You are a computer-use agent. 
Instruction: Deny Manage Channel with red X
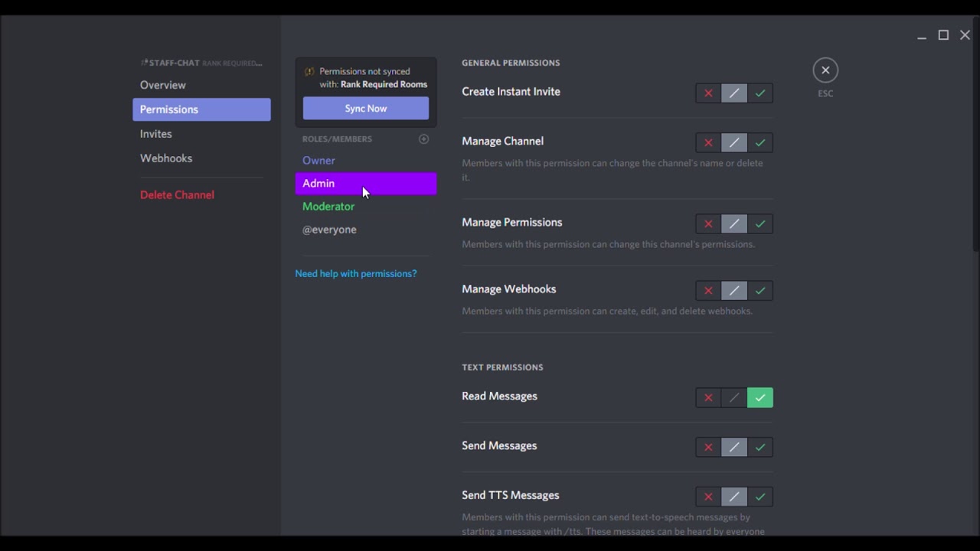click(708, 143)
